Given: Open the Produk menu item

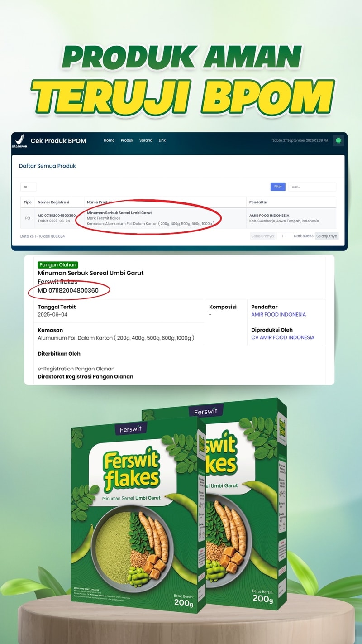Looking at the screenshot, I should (x=127, y=140).
